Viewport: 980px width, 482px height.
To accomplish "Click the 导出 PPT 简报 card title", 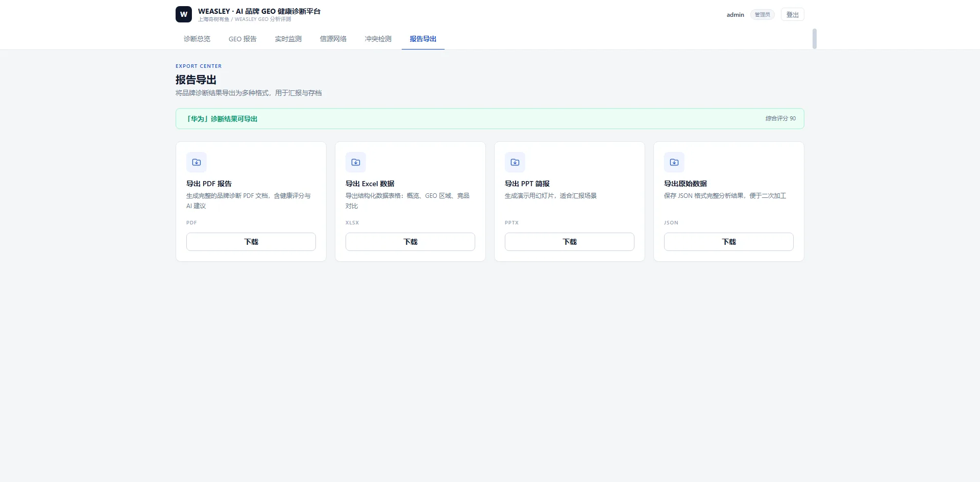I will [527, 184].
